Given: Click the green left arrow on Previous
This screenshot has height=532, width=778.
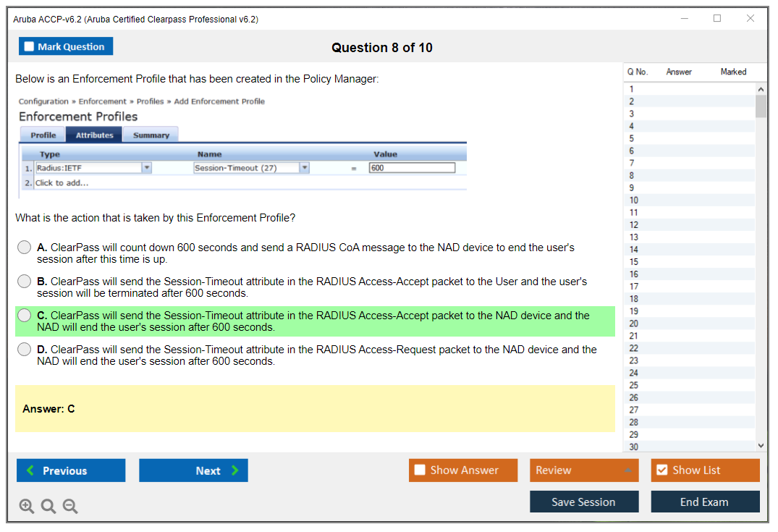Looking at the screenshot, I should coord(30,470).
